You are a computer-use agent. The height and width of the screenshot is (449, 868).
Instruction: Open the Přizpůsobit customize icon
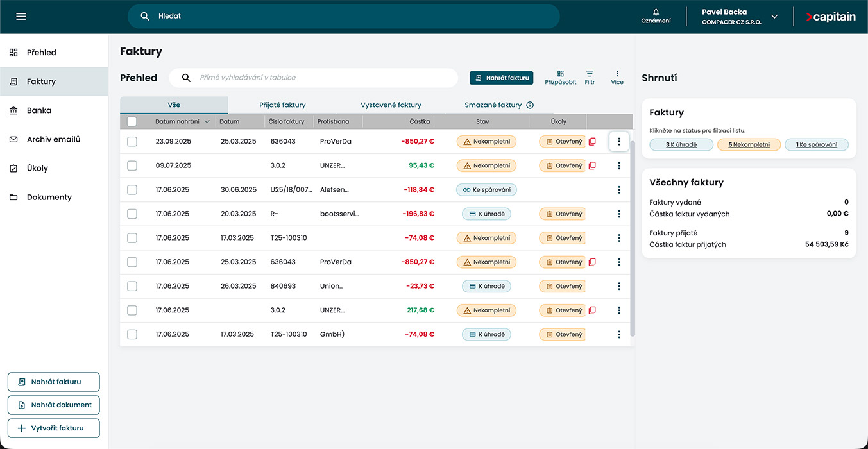560,74
